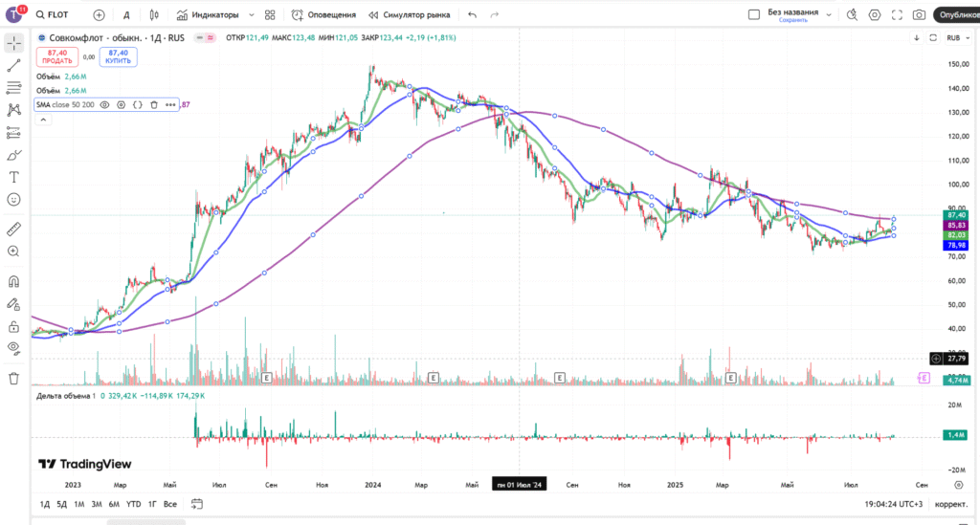Screen dimensions: 980x525
Task: Select the Все date range tab
Action: point(170,504)
